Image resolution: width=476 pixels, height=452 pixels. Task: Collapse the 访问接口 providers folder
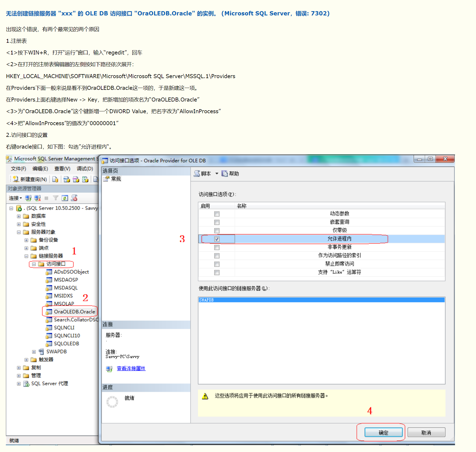click(x=34, y=264)
